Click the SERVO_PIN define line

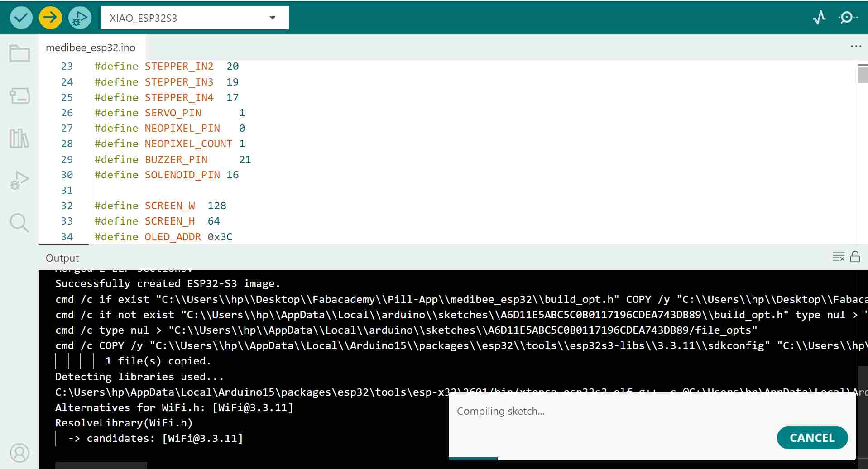[170, 113]
